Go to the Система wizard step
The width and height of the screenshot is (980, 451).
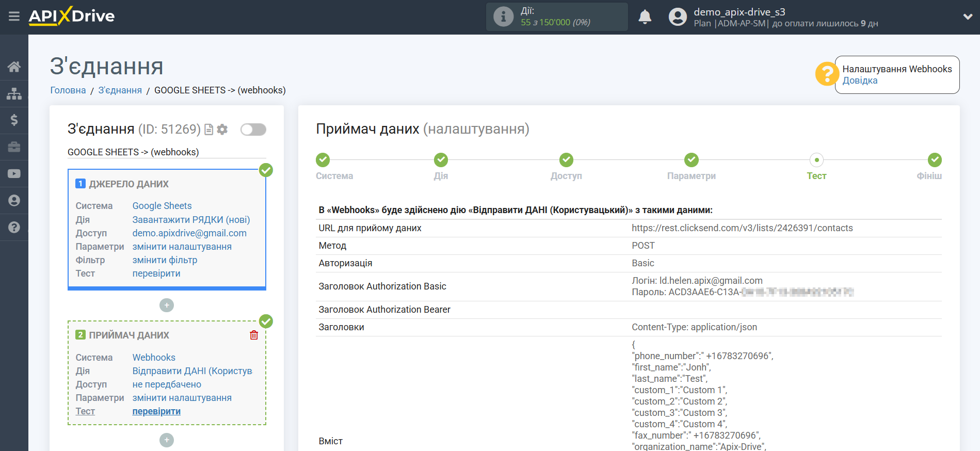pos(323,160)
